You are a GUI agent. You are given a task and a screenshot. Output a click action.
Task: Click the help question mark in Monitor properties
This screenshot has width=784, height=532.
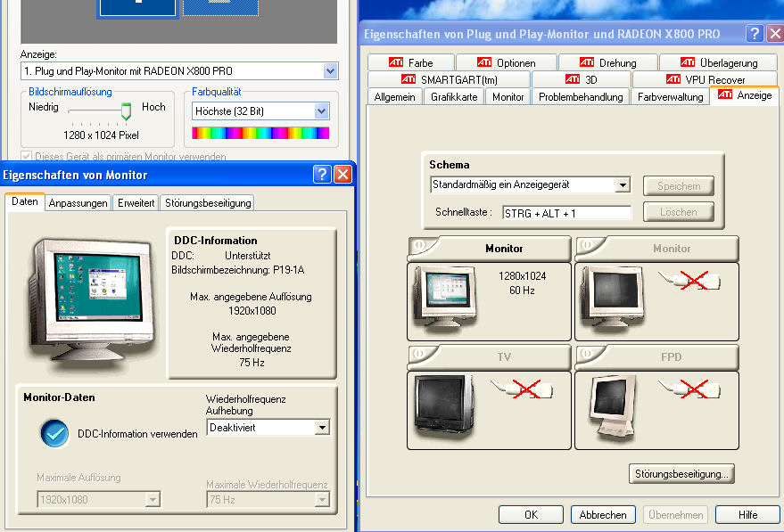[x=322, y=175]
